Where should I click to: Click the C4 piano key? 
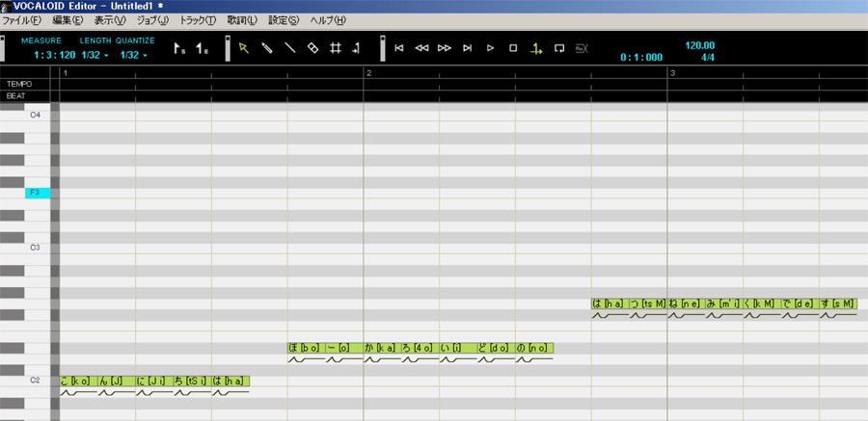[x=37, y=115]
